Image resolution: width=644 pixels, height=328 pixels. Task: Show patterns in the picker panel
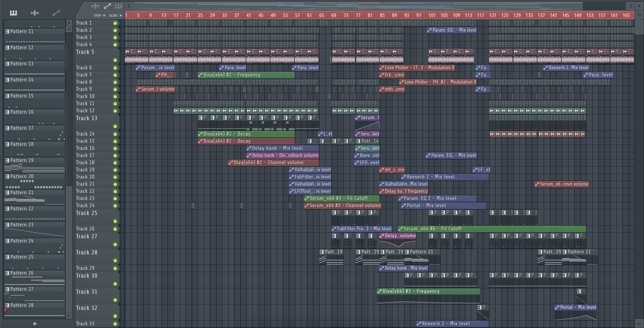click(x=13, y=13)
